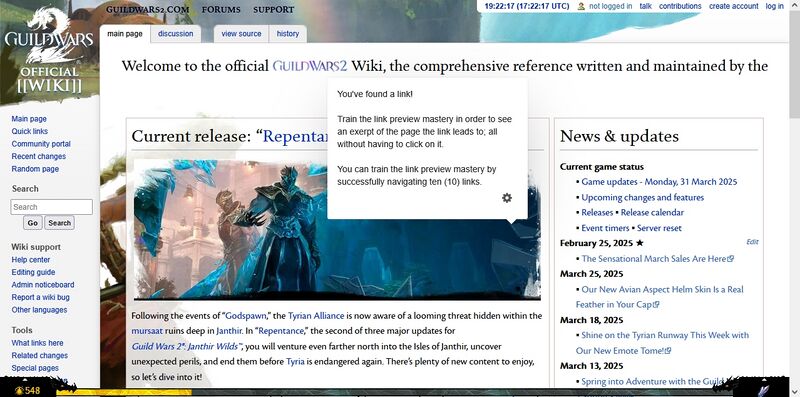The height and width of the screenshot is (397, 800).
Task: Open the mursaat link
Action: [x=147, y=331]
